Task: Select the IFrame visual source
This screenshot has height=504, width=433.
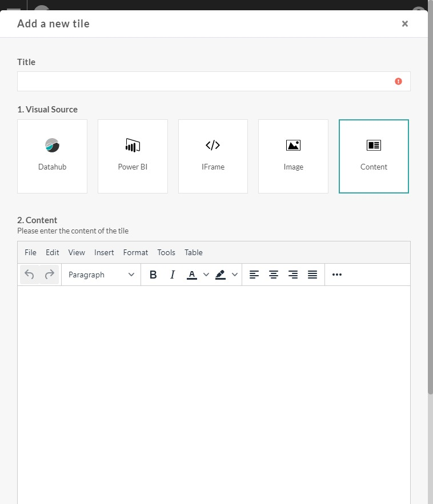Action: tap(213, 156)
